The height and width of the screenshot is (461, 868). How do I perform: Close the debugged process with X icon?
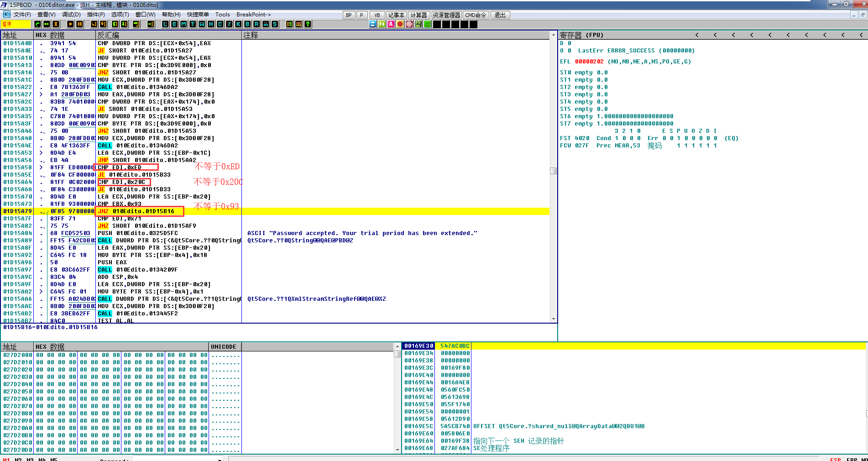(56, 24)
